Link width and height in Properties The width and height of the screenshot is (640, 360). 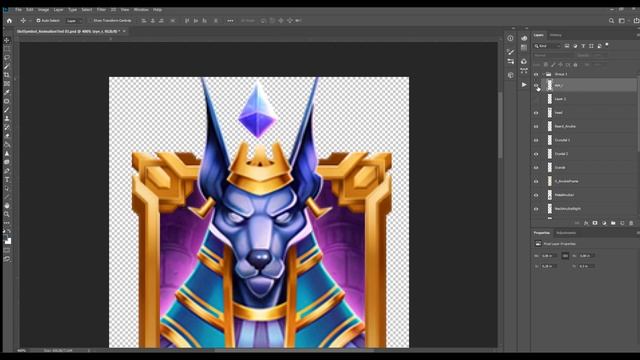(x=565, y=256)
